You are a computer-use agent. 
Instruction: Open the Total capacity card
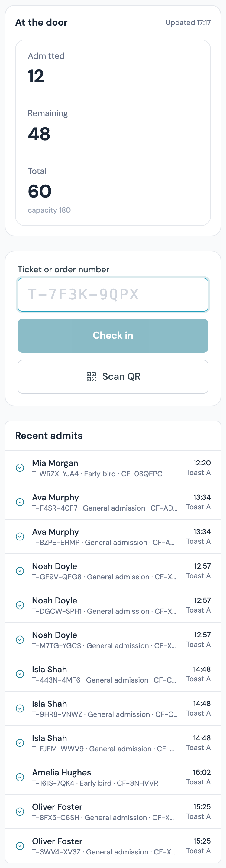tap(113, 190)
